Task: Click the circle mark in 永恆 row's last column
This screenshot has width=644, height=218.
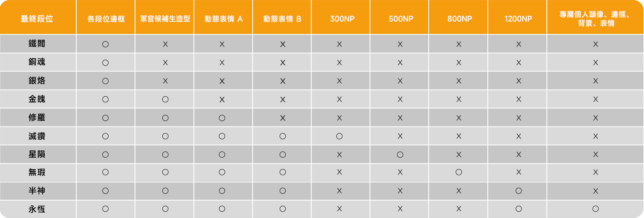Action: (x=595, y=209)
